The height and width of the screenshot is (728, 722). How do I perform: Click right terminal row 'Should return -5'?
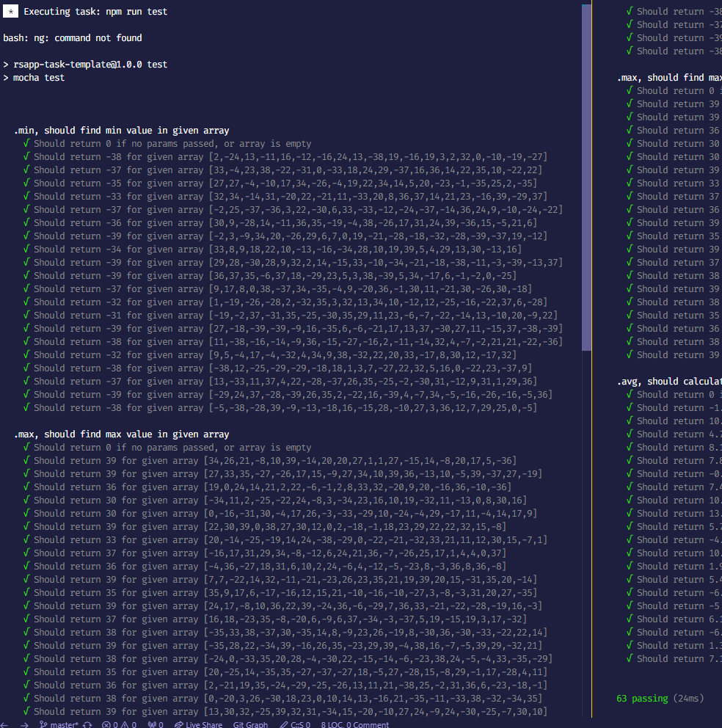(x=674, y=606)
